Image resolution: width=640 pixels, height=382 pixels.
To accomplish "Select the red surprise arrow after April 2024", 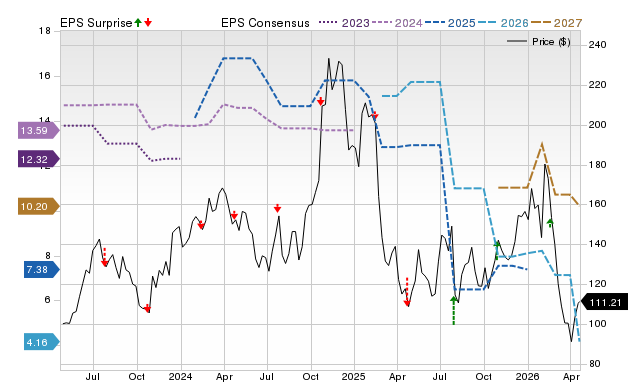I will pos(234,215).
